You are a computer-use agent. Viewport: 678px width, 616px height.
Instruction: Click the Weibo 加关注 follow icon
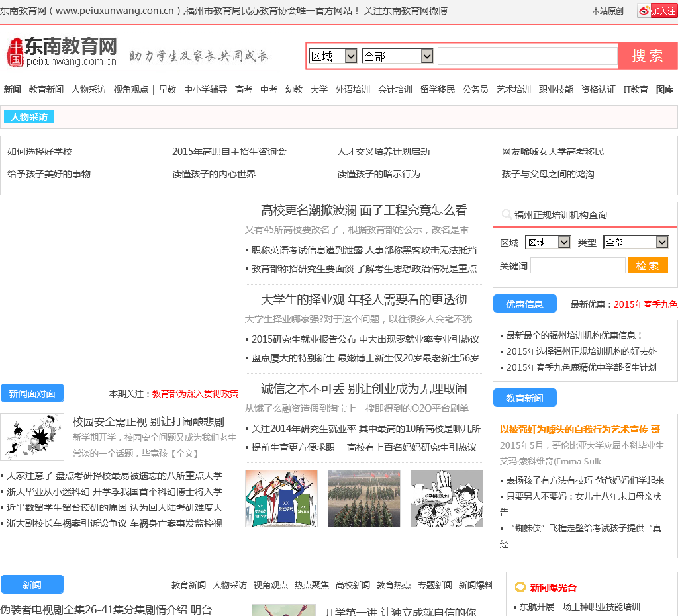pos(657,11)
